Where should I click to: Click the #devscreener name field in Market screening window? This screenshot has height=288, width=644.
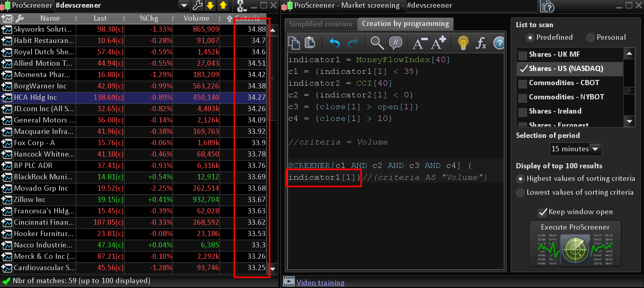(471, 6)
